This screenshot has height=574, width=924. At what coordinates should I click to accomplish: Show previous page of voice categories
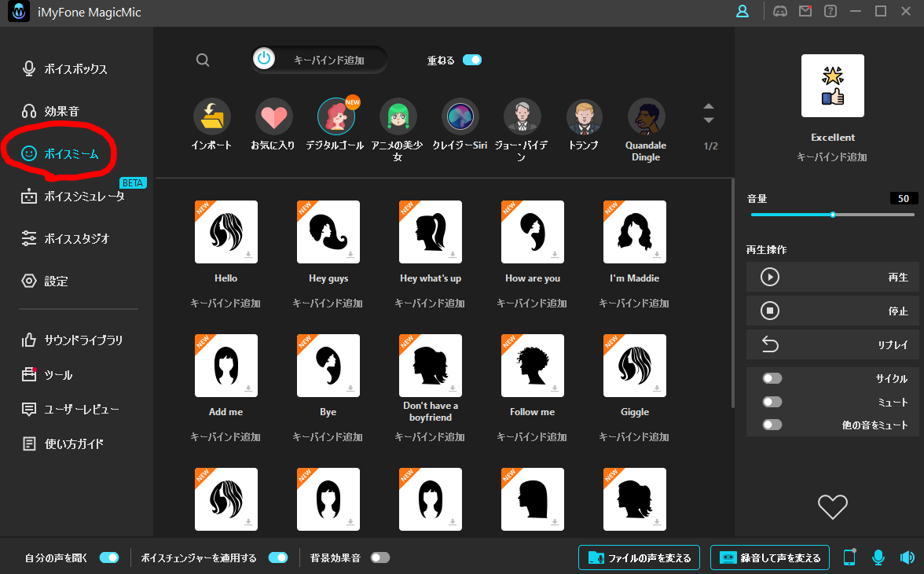(709, 107)
